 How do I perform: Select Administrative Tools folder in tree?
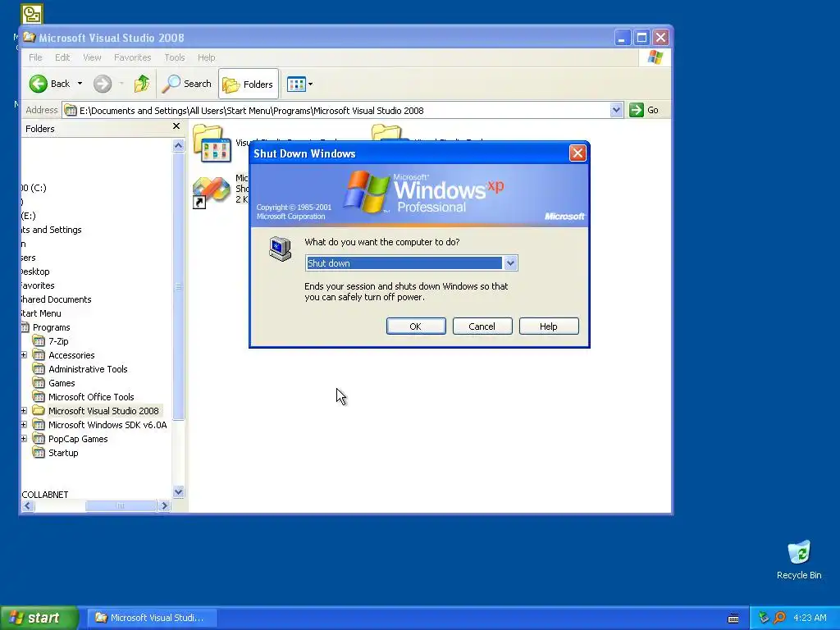coord(88,369)
